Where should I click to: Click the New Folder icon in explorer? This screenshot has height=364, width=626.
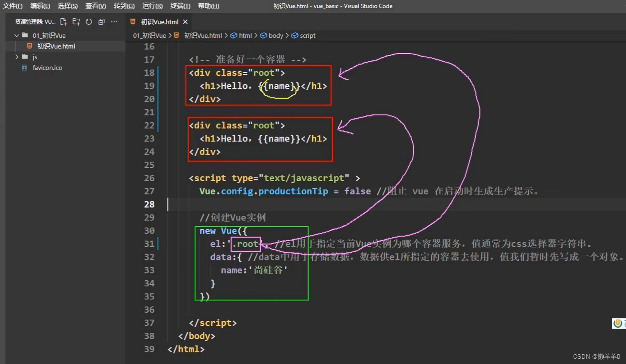coord(76,22)
